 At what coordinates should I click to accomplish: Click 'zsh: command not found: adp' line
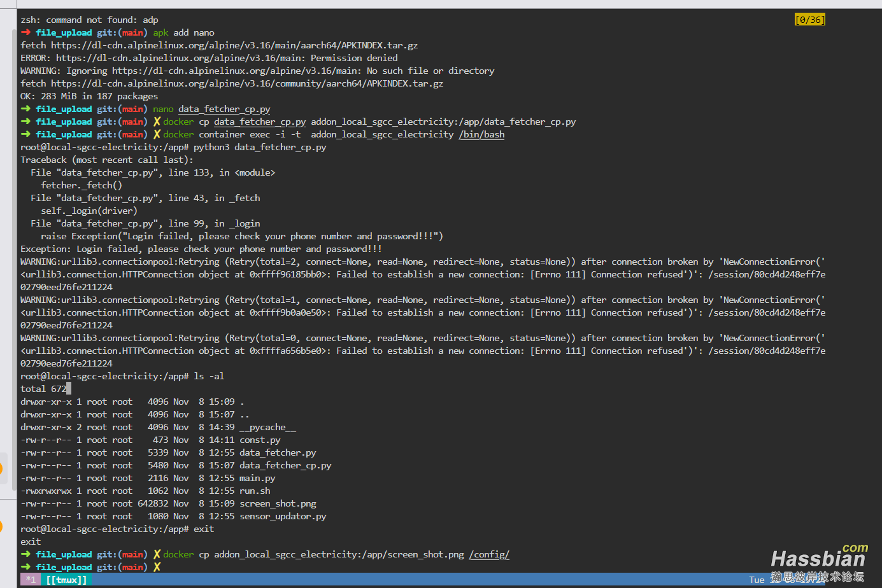tap(89, 20)
